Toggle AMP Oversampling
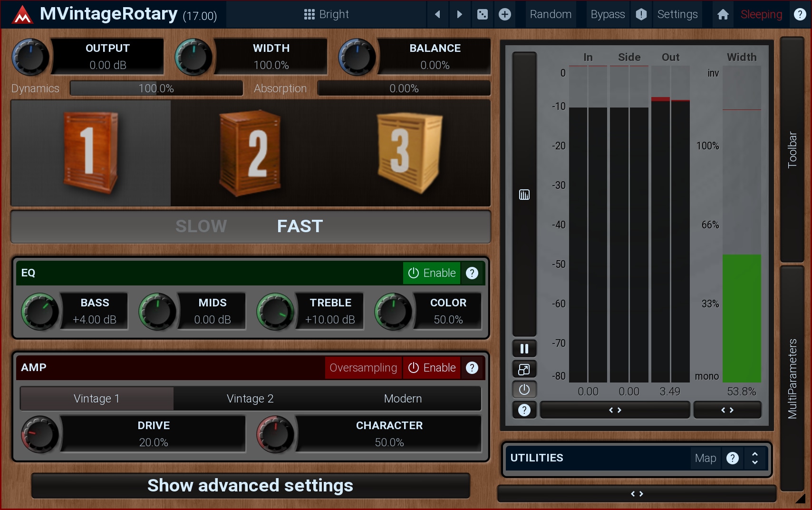 363,368
